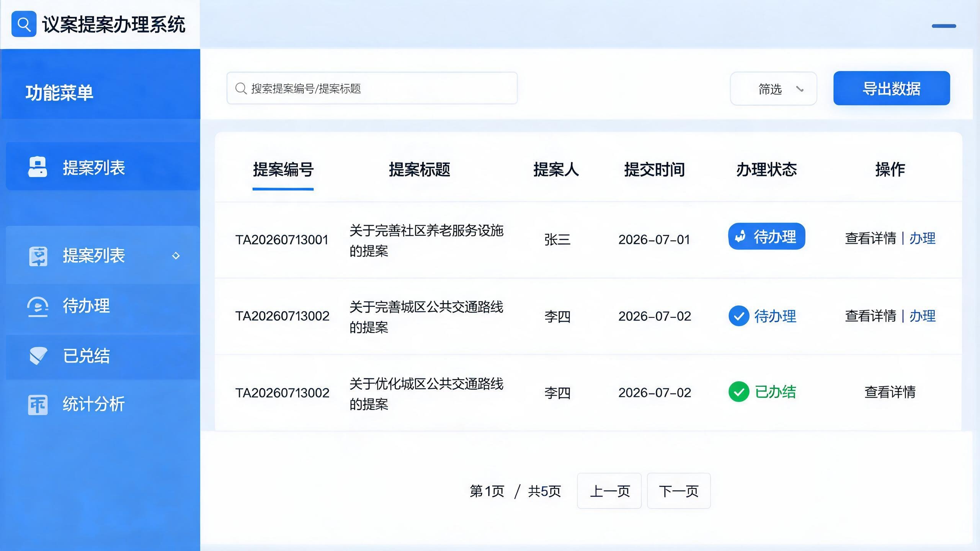This screenshot has width=980, height=551.
Task: Click the highlighted 提案列表 sidebar icon
Action: [38, 167]
